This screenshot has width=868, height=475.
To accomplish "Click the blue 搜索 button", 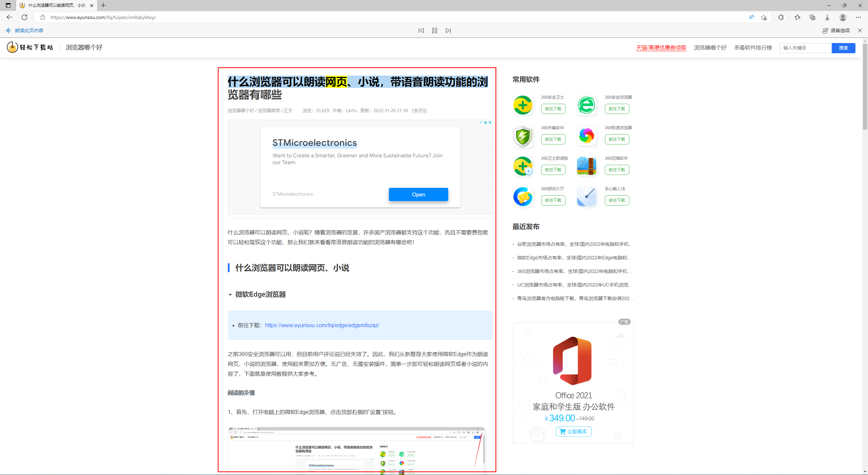I will pyautogui.click(x=844, y=48).
